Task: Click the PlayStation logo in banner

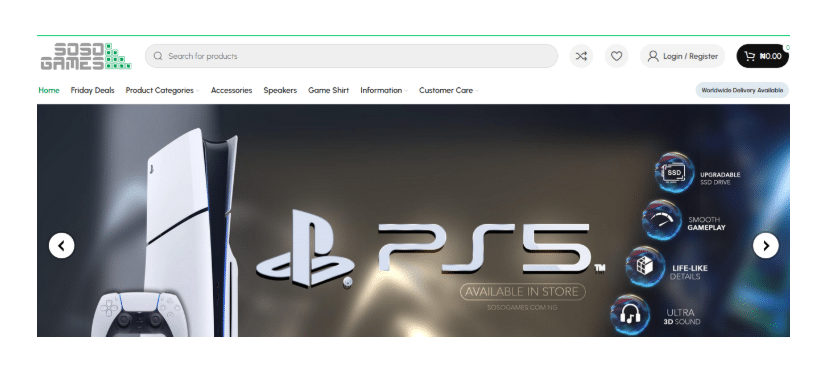Action: click(306, 248)
